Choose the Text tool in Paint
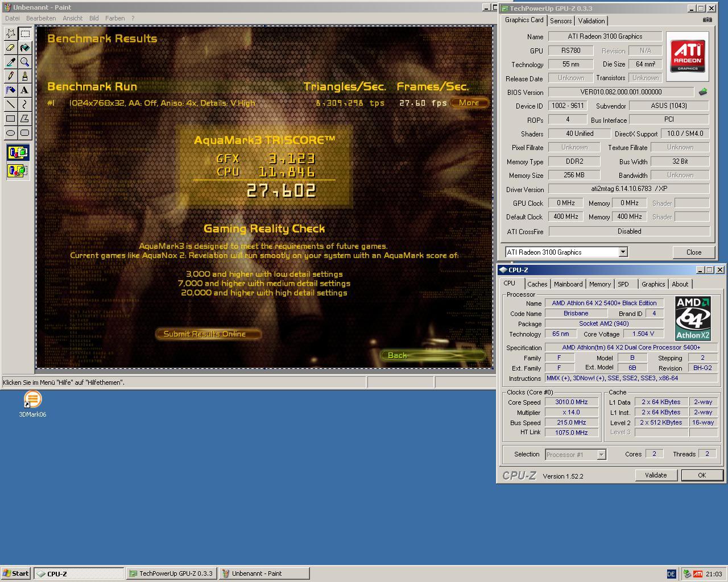Image resolution: width=728 pixels, height=582 pixels. click(25, 90)
